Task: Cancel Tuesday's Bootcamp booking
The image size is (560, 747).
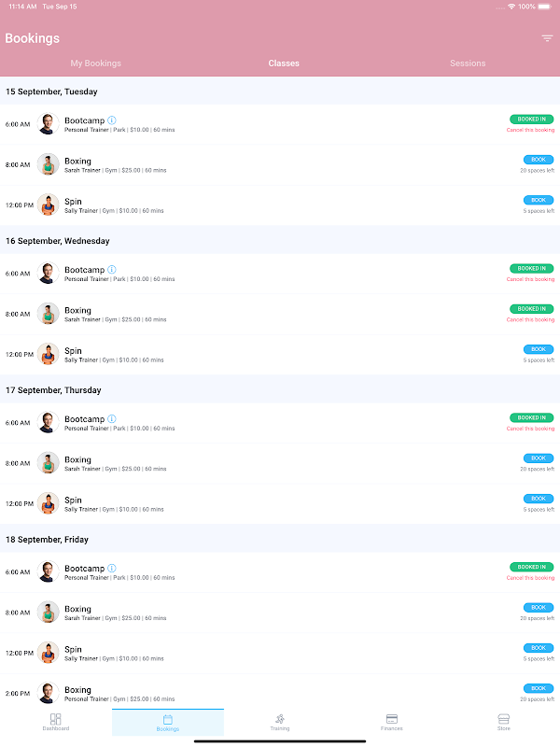Action: pos(530,130)
